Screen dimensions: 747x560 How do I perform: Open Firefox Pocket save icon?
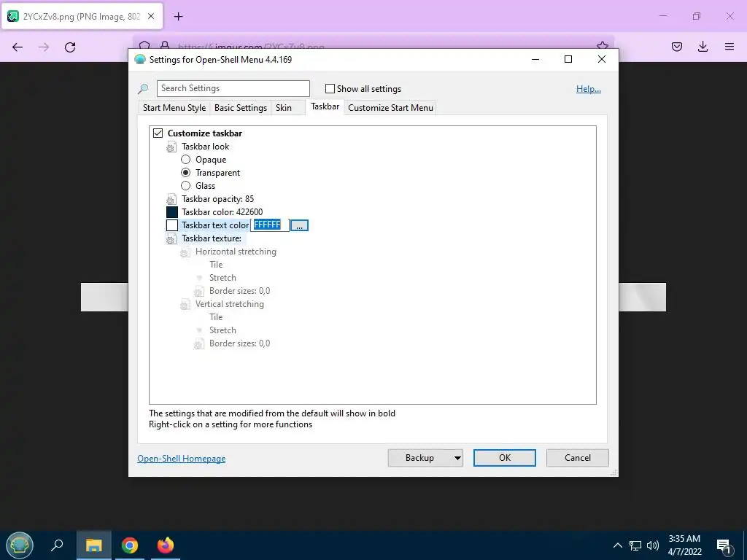[x=676, y=47]
